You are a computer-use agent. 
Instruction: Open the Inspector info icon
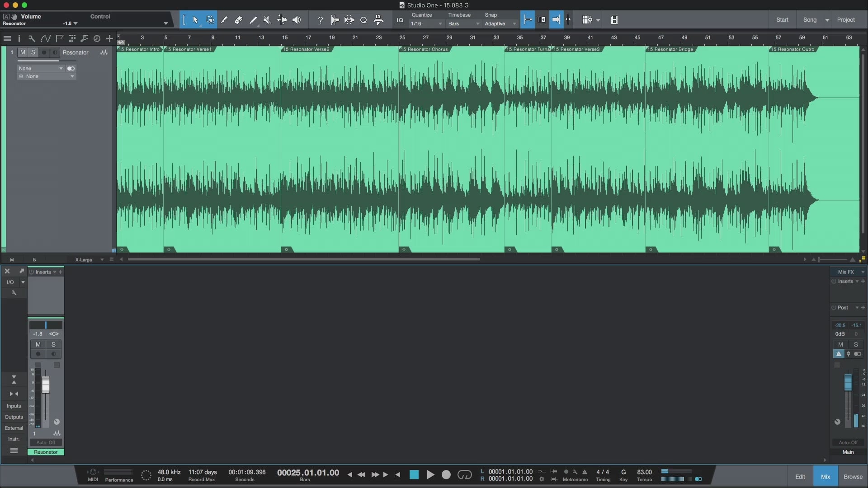tap(19, 39)
